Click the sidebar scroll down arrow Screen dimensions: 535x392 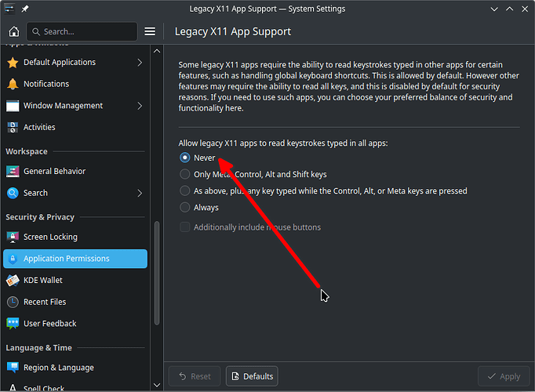click(x=157, y=385)
